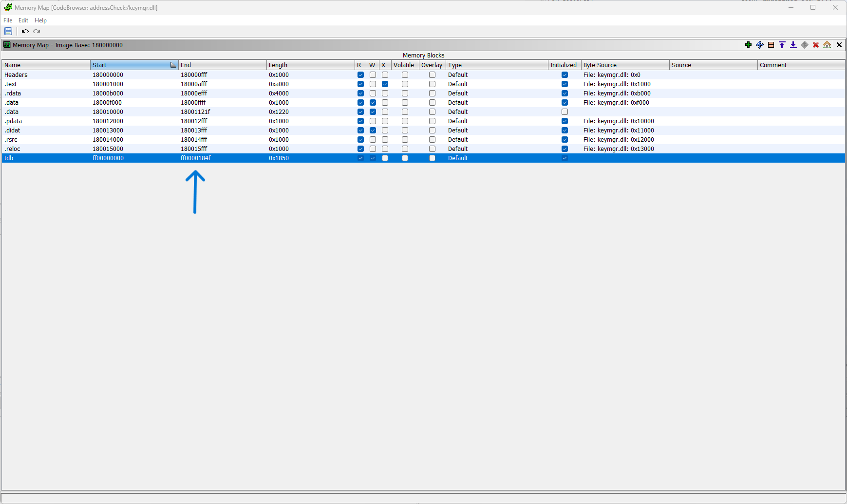This screenshot has width=847, height=504.
Task: Enable execute permission on the .rdata block
Action: pos(385,93)
